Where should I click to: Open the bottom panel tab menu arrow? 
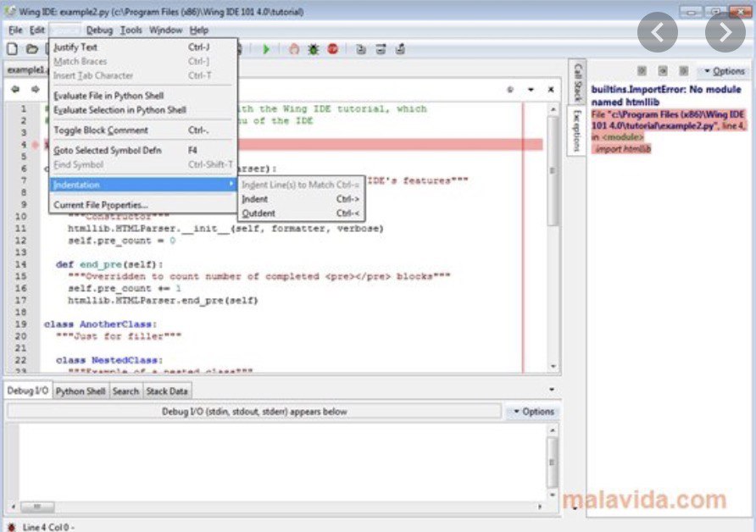[x=552, y=390]
